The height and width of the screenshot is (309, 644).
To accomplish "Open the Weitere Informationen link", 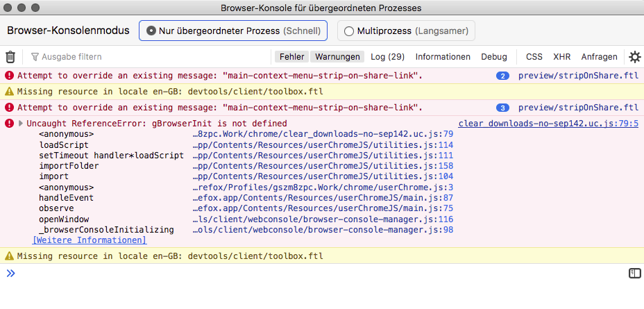I will tap(90, 240).
